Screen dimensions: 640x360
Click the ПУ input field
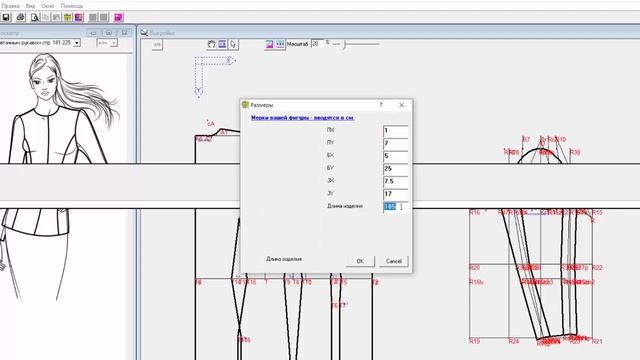(x=396, y=144)
